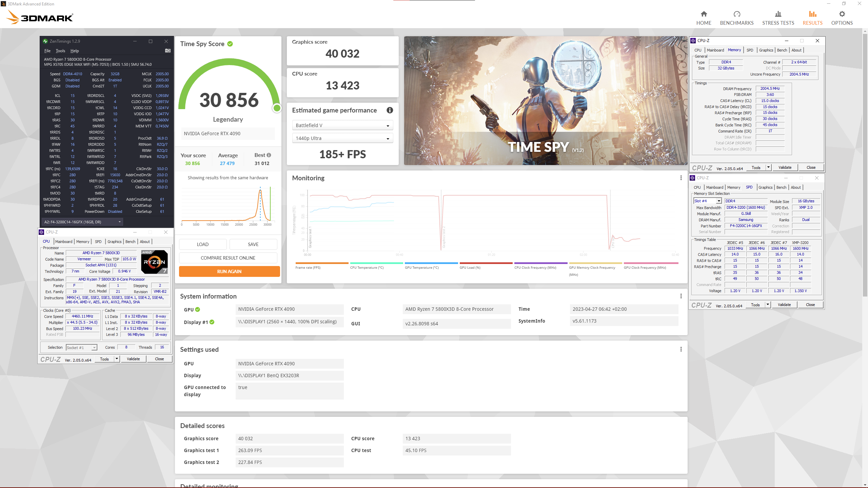The height and width of the screenshot is (488, 868).
Task: Open the File menu in ZenTimings
Action: click(x=47, y=51)
